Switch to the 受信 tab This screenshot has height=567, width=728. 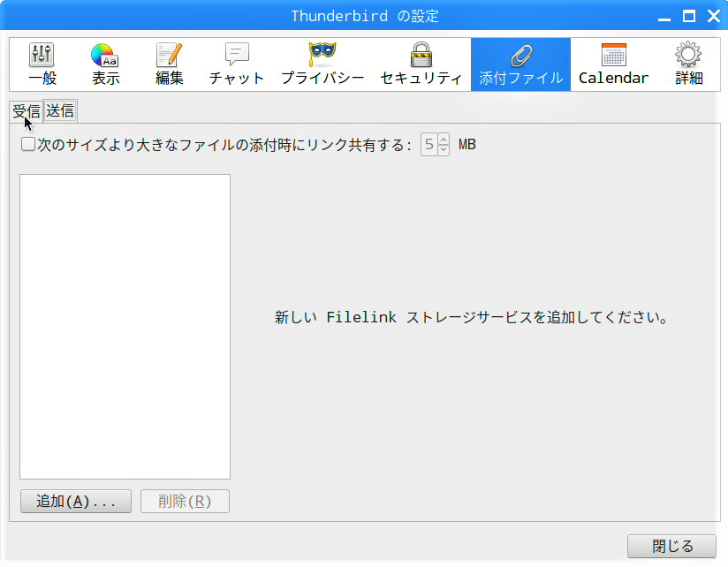27,112
